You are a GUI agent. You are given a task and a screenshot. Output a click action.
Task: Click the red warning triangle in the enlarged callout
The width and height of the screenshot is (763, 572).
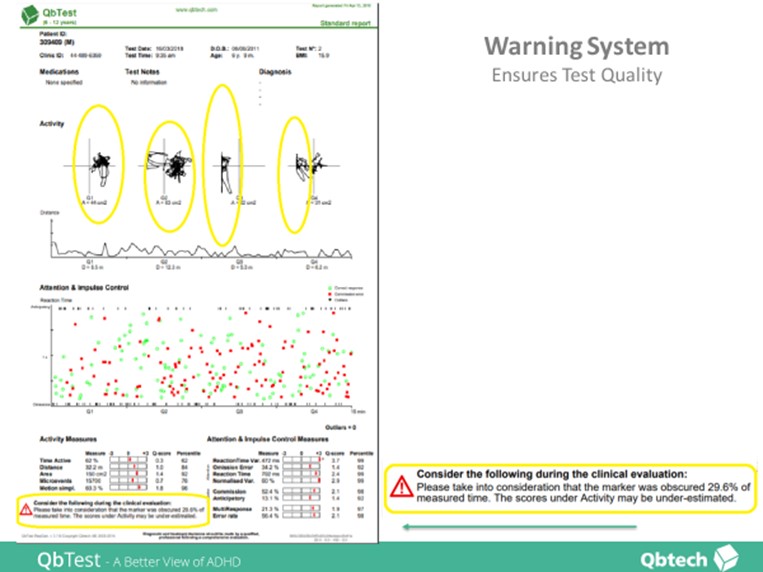point(401,486)
